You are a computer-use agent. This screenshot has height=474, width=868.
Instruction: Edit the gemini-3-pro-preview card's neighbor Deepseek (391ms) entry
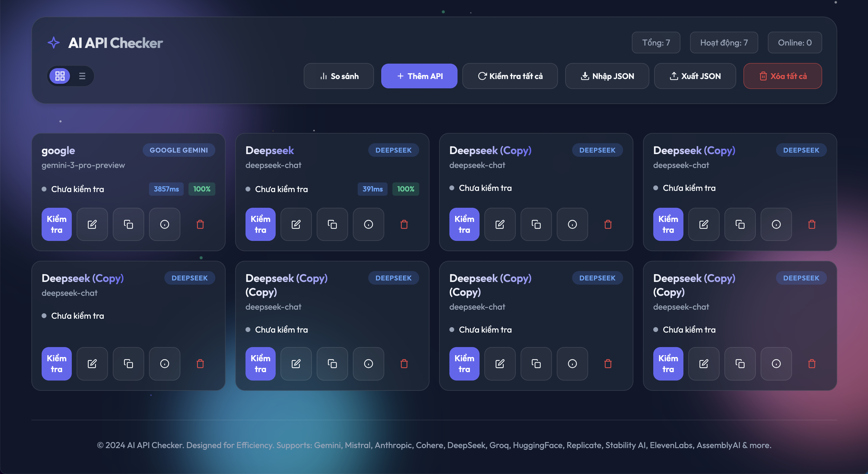(296, 224)
